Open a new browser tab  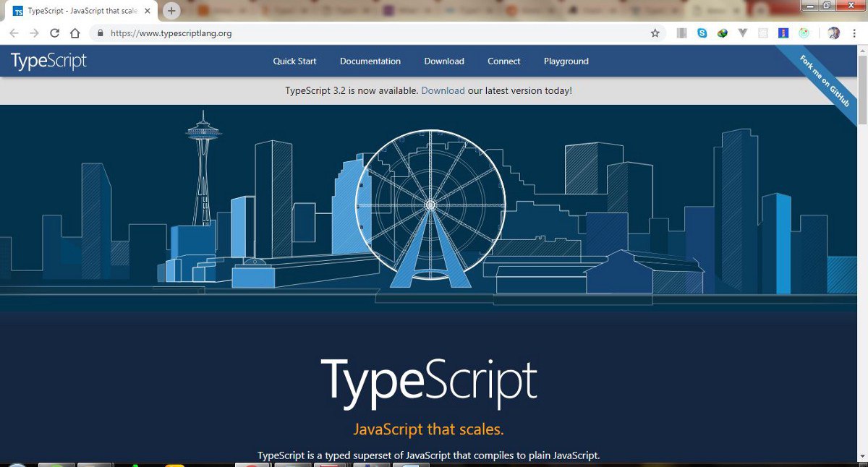[x=171, y=11]
